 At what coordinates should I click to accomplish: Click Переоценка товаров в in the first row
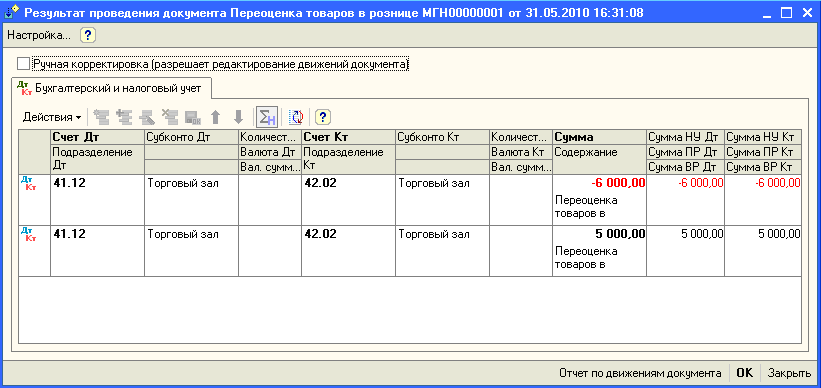pos(586,207)
